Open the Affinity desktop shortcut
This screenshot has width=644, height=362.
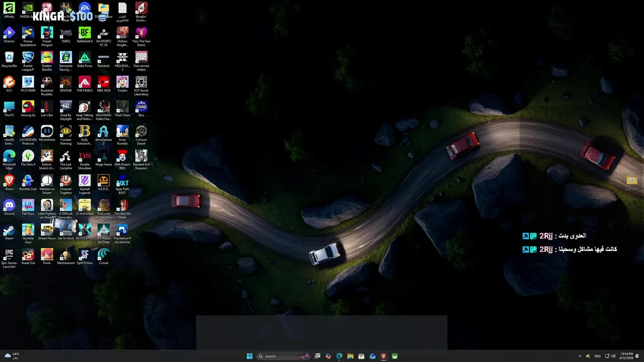click(x=9, y=10)
